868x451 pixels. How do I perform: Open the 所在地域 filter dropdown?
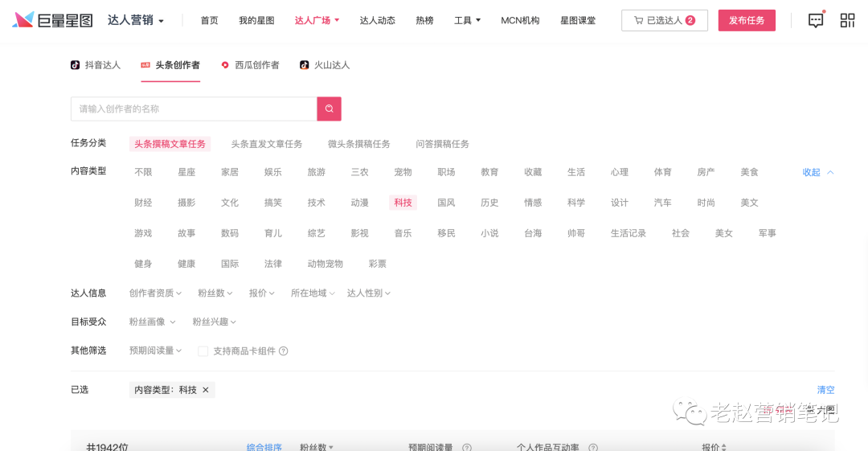(313, 293)
